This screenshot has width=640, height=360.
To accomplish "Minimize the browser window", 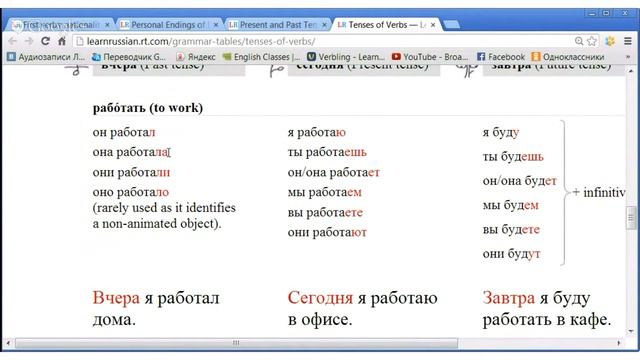I will 592,13.
